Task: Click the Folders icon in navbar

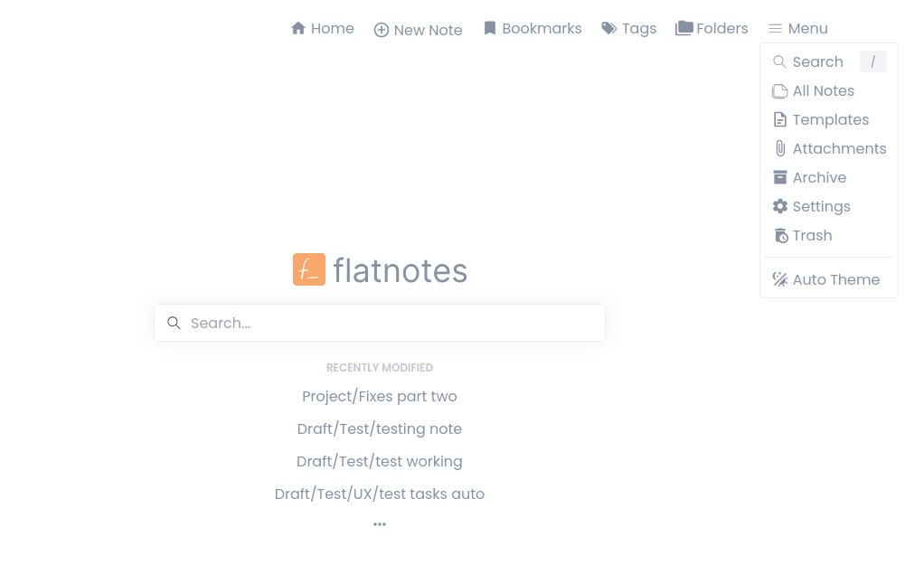Action: click(x=684, y=28)
